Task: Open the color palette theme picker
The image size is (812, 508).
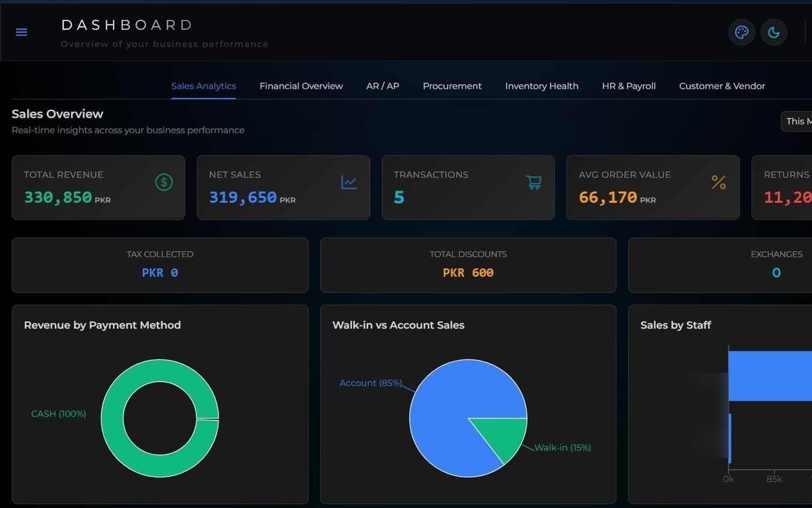Action: (741, 32)
